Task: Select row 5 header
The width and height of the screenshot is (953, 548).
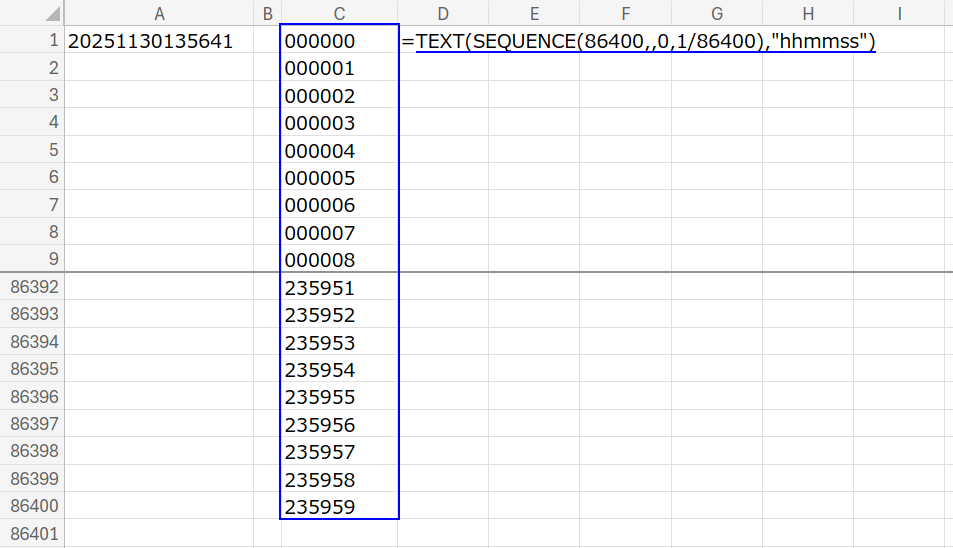Action: (x=32, y=151)
